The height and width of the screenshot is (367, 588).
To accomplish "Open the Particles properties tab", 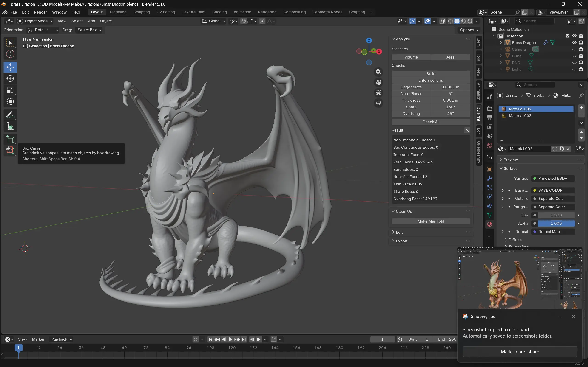I will tap(490, 187).
